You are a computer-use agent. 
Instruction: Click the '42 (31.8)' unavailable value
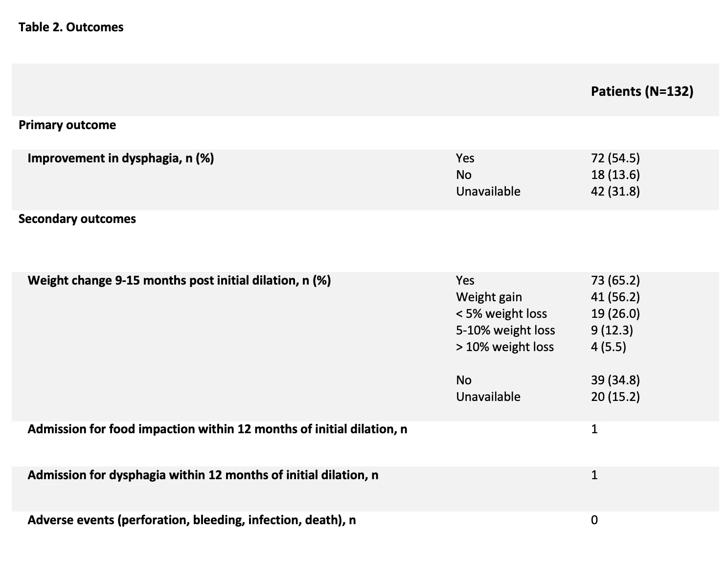615,192
